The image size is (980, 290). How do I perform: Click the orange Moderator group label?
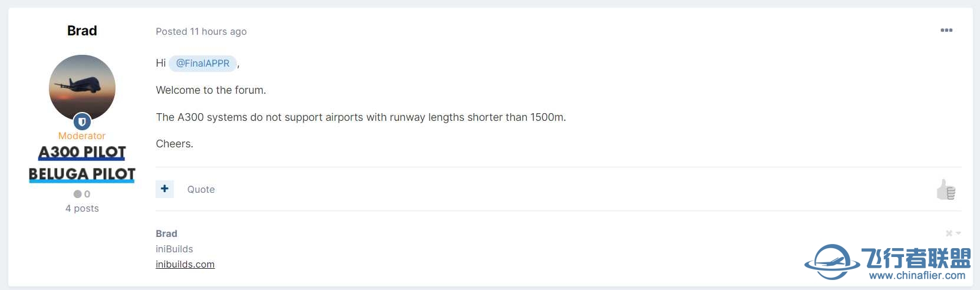[82, 136]
